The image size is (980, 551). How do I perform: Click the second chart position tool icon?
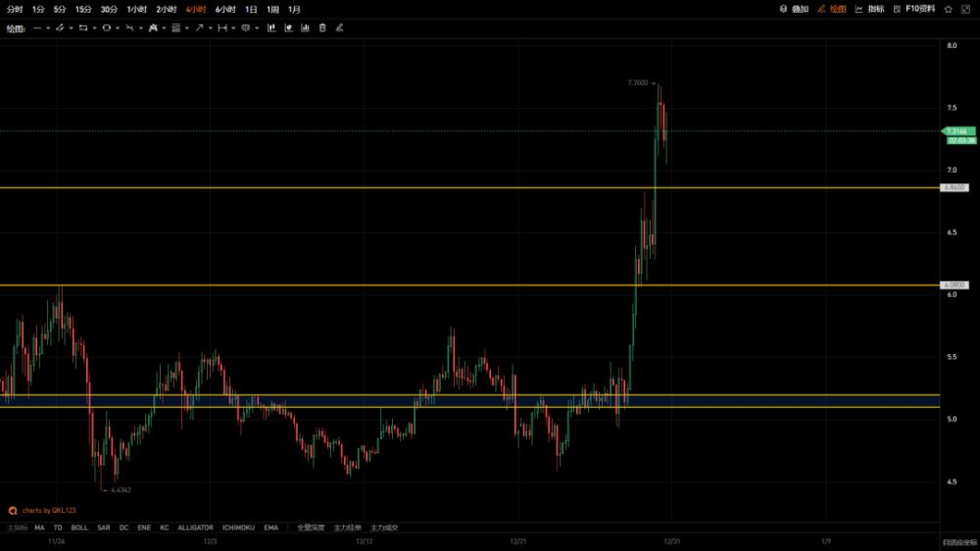click(x=288, y=28)
